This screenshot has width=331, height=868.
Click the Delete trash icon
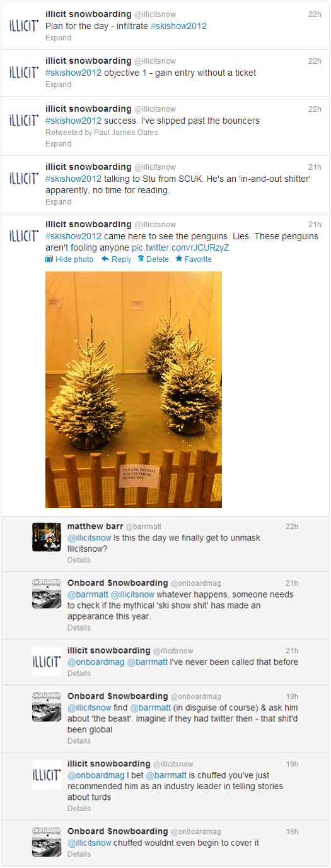(141, 259)
